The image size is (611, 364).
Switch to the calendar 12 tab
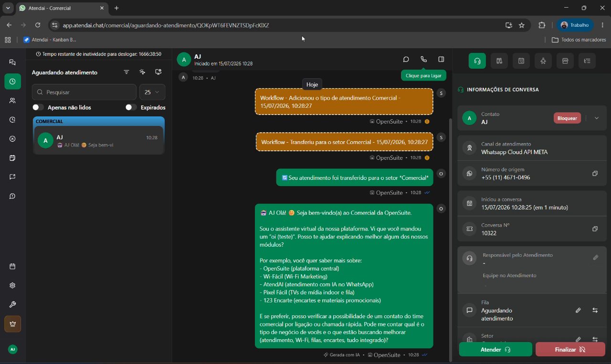tap(521, 61)
